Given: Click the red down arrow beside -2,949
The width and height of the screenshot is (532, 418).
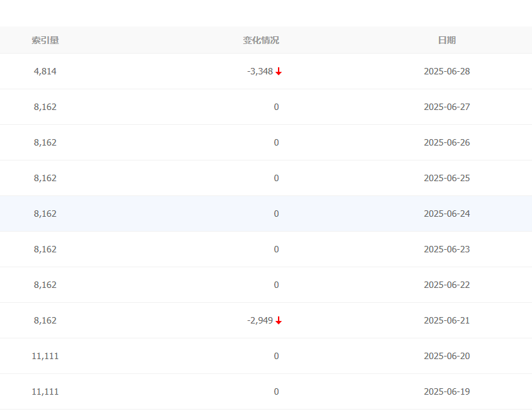Looking at the screenshot, I should (279, 320).
